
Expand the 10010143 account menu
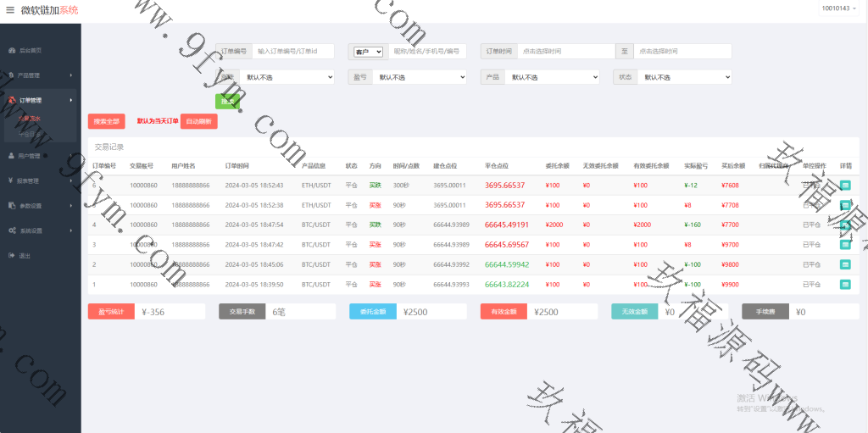point(840,8)
